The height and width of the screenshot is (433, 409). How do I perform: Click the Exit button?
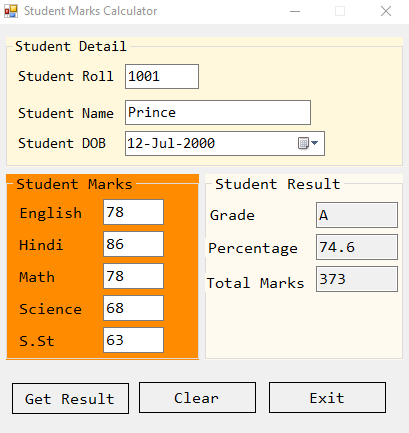click(x=327, y=398)
